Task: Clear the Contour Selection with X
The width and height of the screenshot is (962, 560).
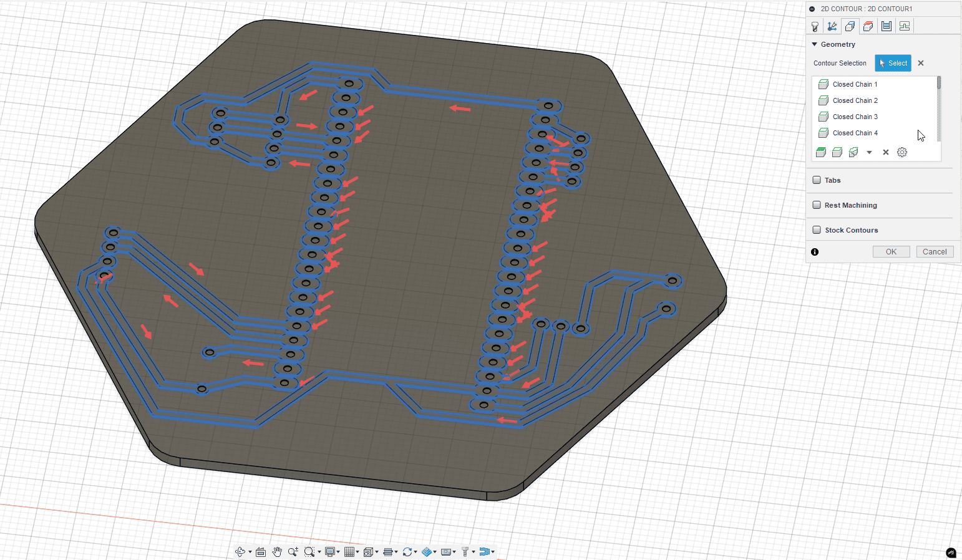Action: pyautogui.click(x=921, y=63)
